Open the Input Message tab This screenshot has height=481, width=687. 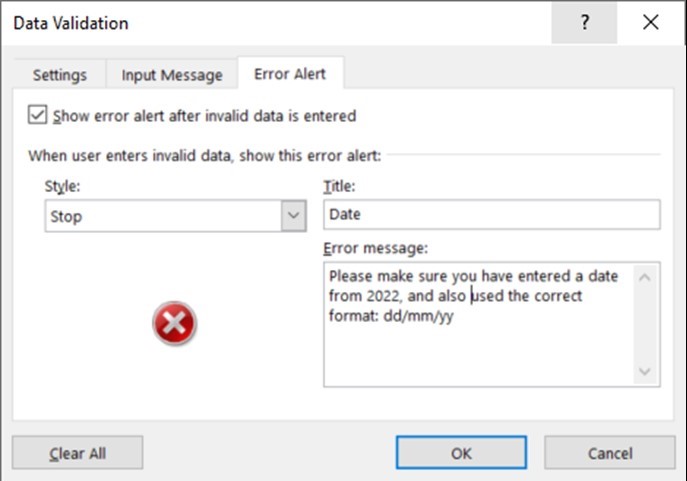pos(172,75)
